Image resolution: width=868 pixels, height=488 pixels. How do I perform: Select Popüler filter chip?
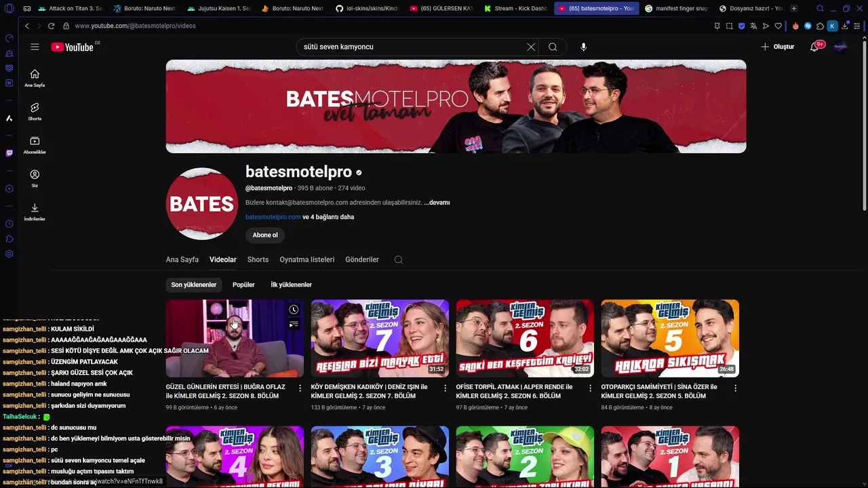[x=243, y=285]
